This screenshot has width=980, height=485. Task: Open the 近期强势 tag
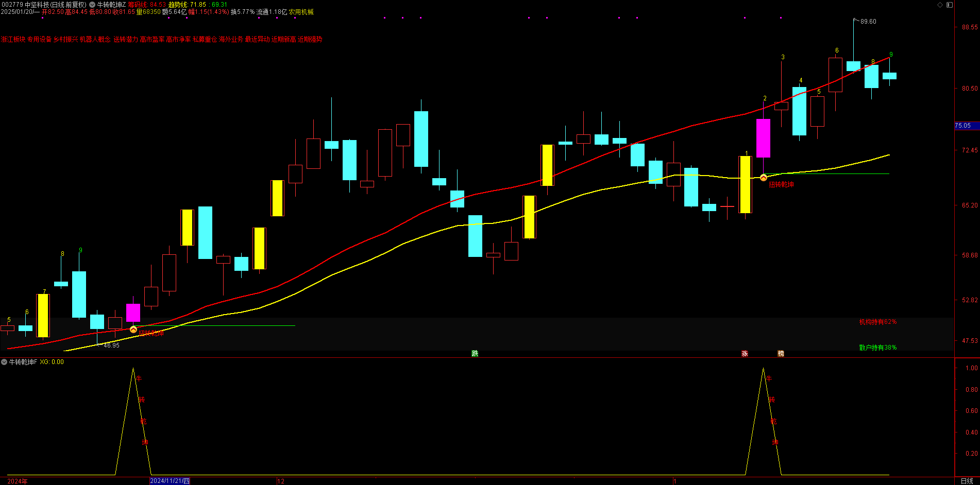(310, 39)
